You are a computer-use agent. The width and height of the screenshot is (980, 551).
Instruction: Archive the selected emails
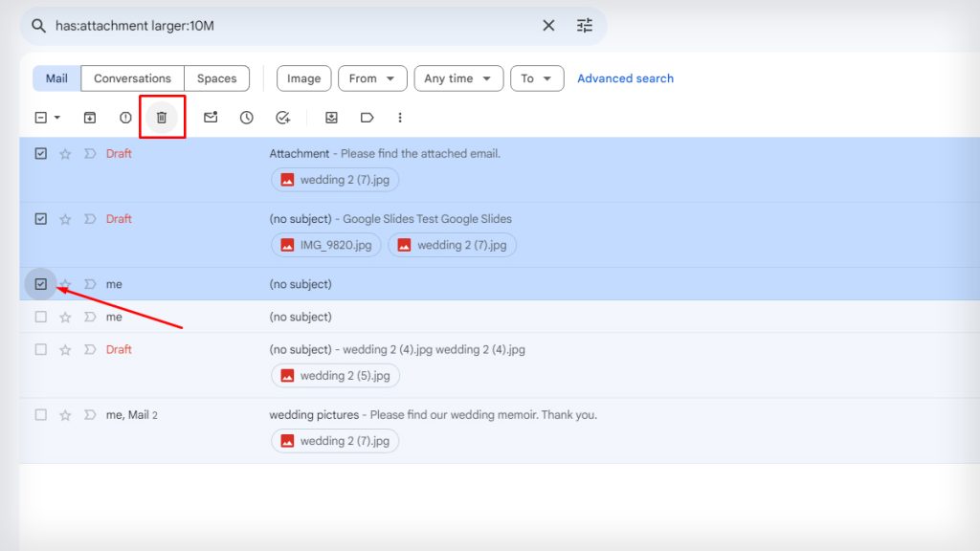[x=90, y=117]
